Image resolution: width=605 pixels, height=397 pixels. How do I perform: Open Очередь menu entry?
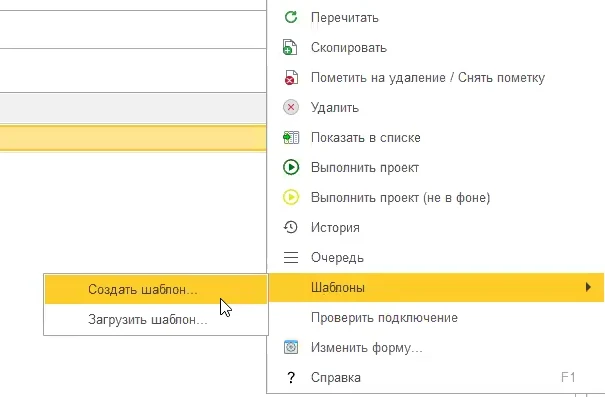(435, 258)
